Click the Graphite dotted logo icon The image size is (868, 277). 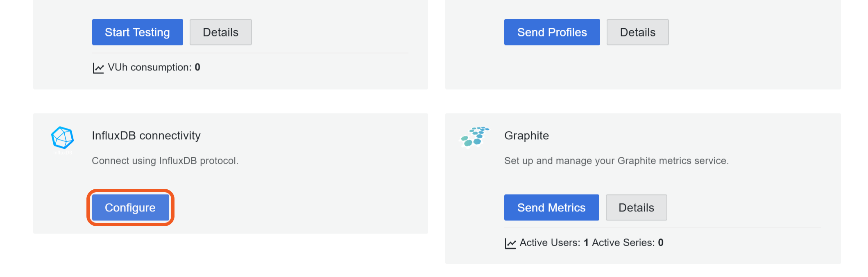pyautogui.click(x=474, y=136)
